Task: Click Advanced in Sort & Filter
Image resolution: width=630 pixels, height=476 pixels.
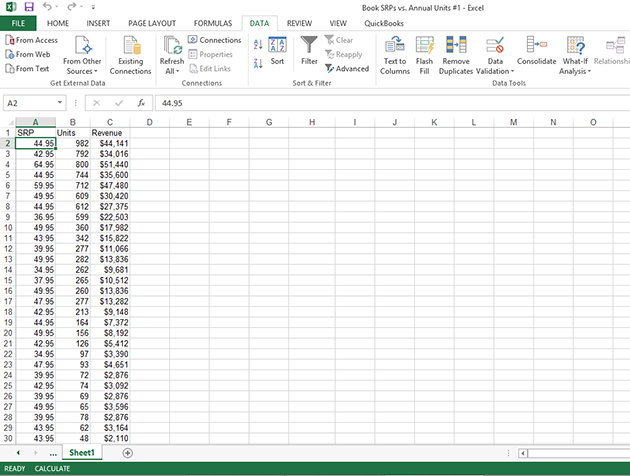Action: tap(346, 69)
